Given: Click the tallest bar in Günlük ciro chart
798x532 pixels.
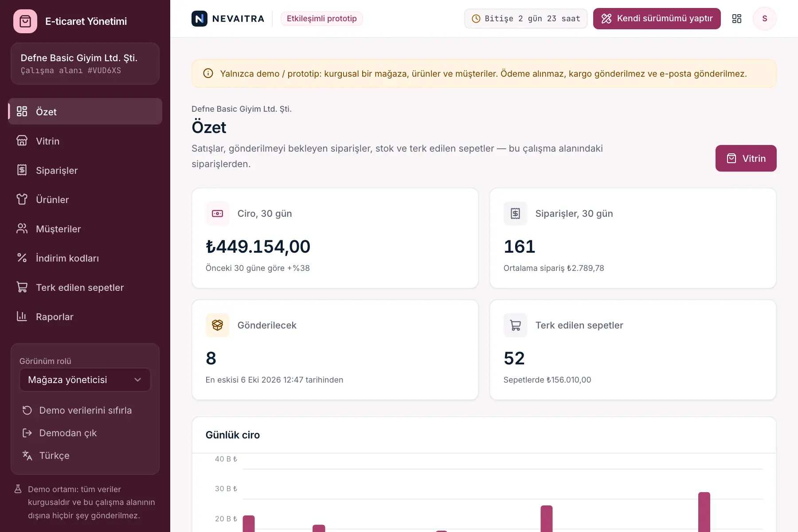Looking at the screenshot, I should pyautogui.click(x=704, y=512).
